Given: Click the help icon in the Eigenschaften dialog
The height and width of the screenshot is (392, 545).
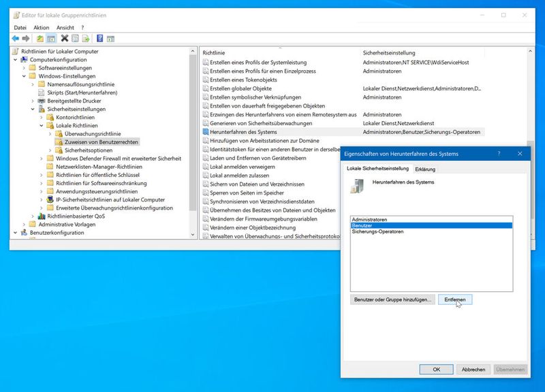Looking at the screenshot, I should tap(499, 154).
